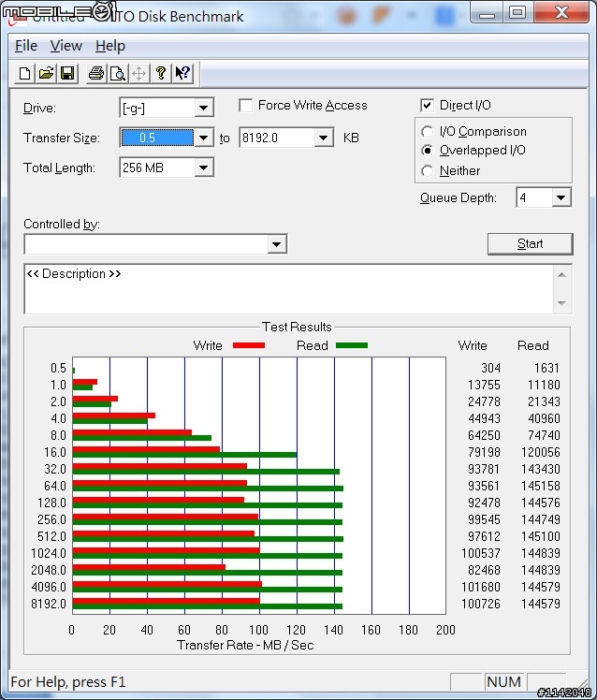Image resolution: width=597 pixels, height=700 pixels.
Task: Click the green Read legend swatch
Action: pos(352,345)
